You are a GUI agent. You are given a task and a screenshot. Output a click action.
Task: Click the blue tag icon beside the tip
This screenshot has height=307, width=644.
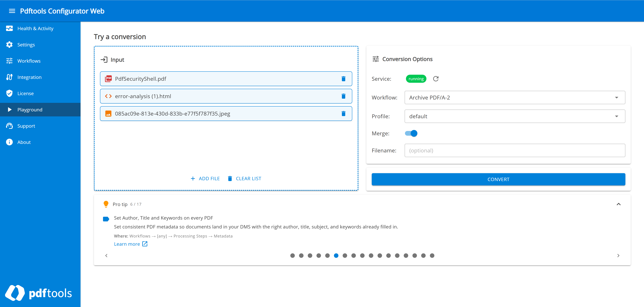[106, 219]
